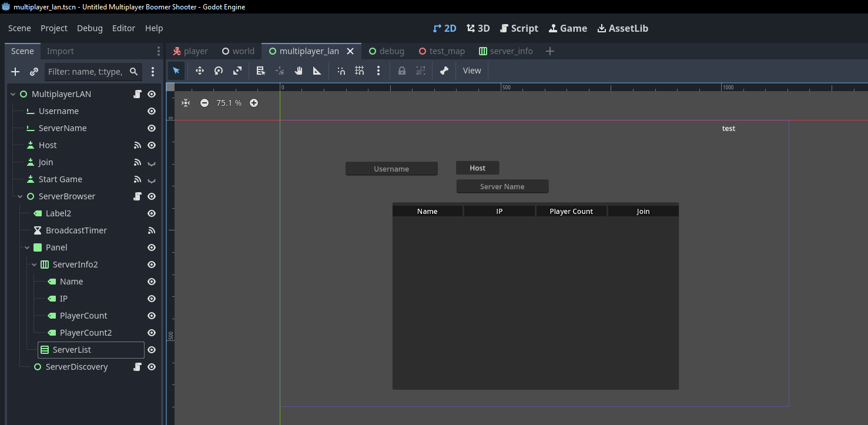Select the Scale Mode tool
The height and width of the screenshot is (425, 868).
[x=237, y=71]
